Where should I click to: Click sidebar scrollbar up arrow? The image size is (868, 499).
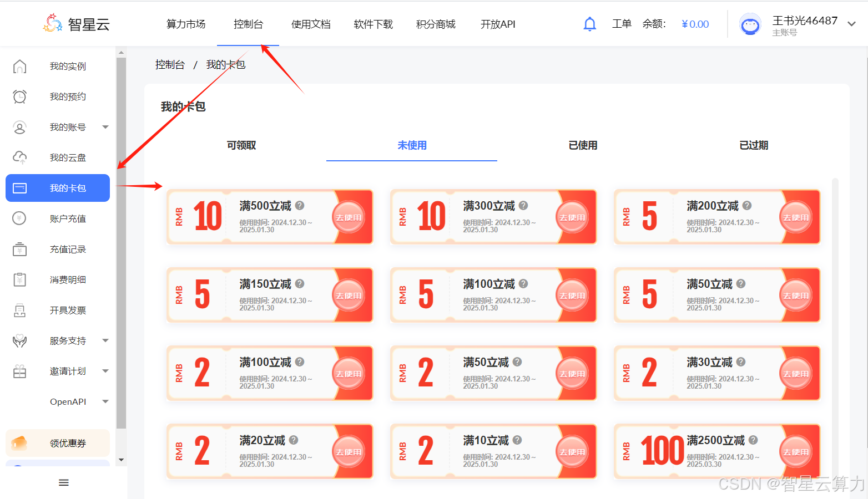point(121,52)
